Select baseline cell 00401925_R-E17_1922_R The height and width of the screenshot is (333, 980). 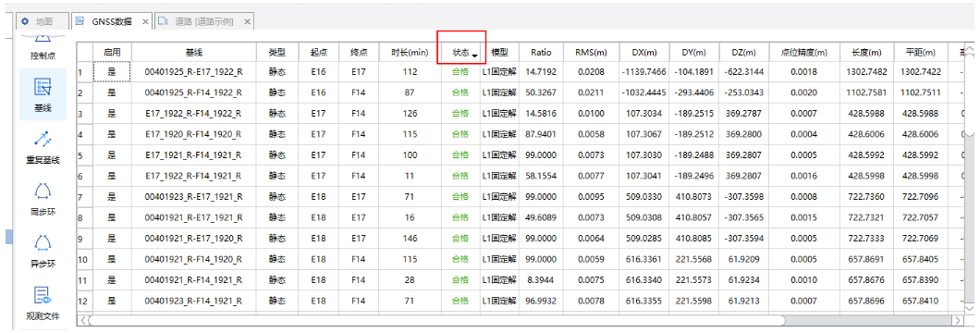194,72
